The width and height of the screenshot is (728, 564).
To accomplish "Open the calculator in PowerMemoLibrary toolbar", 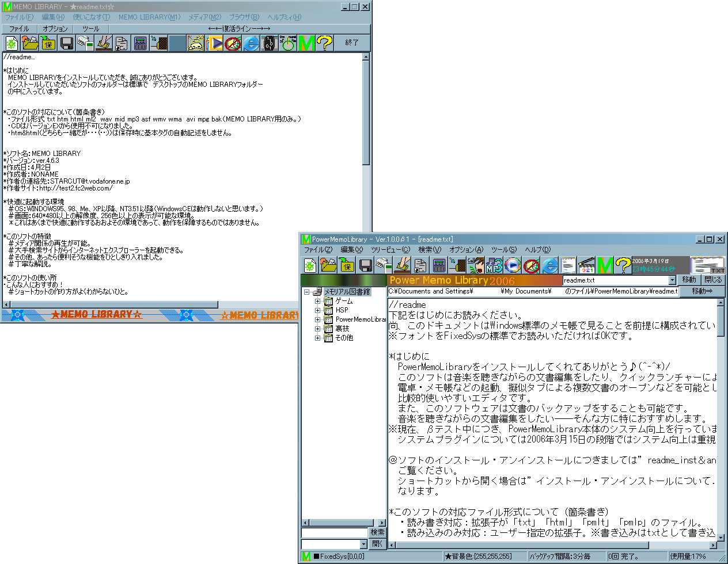I will coord(439,265).
